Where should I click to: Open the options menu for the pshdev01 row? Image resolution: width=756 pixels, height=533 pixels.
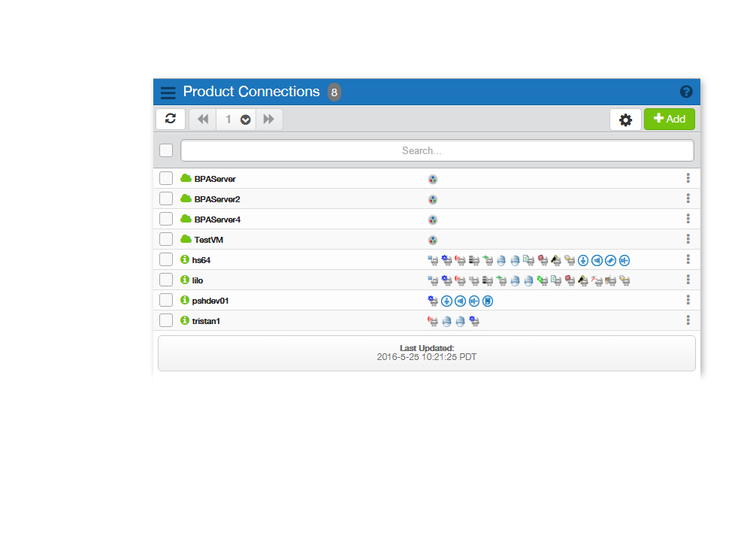point(688,300)
